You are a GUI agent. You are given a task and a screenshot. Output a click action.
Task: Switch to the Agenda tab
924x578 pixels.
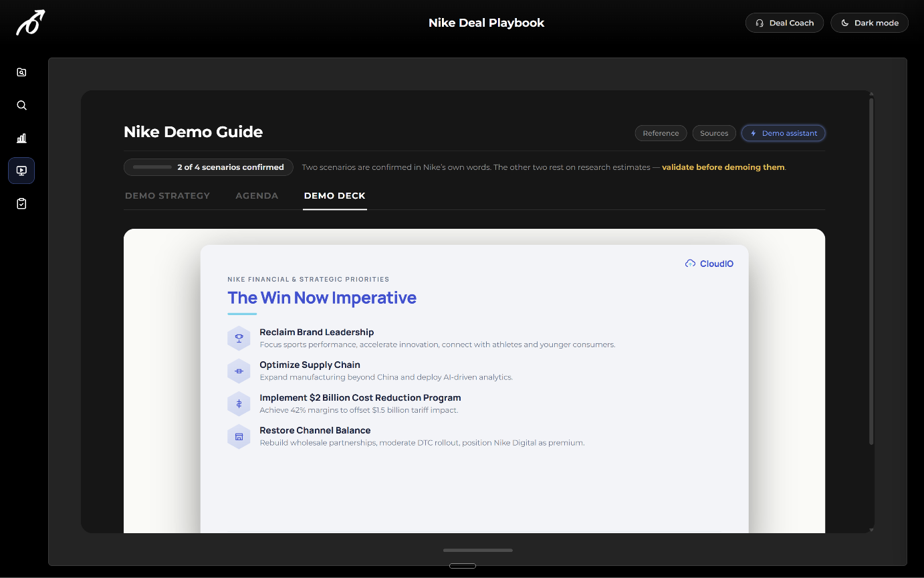(x=257, y=196)
